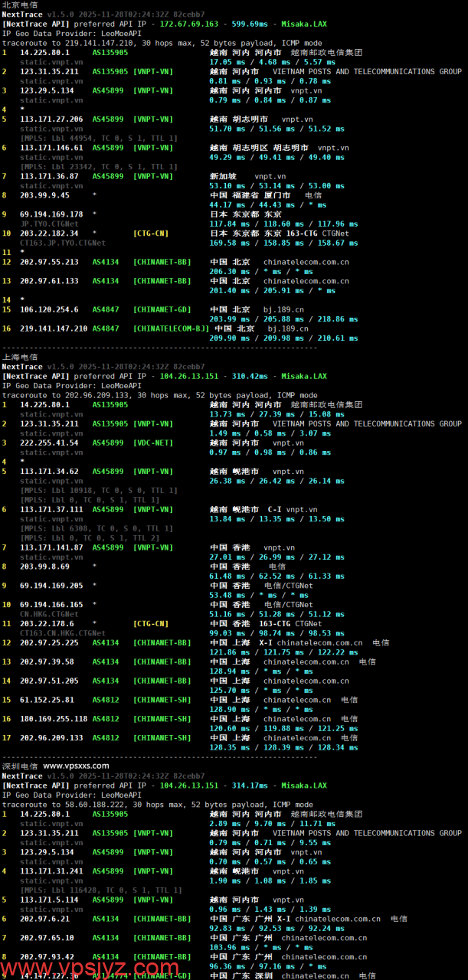Select hop IP 106.120.254.6

click(x=49, y=309)
